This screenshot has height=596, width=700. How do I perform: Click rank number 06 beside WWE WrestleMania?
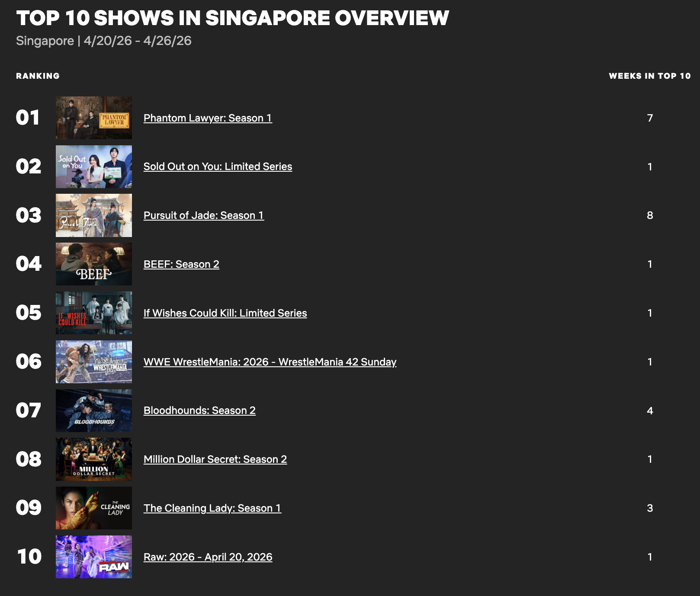click(x=29, y=362)
